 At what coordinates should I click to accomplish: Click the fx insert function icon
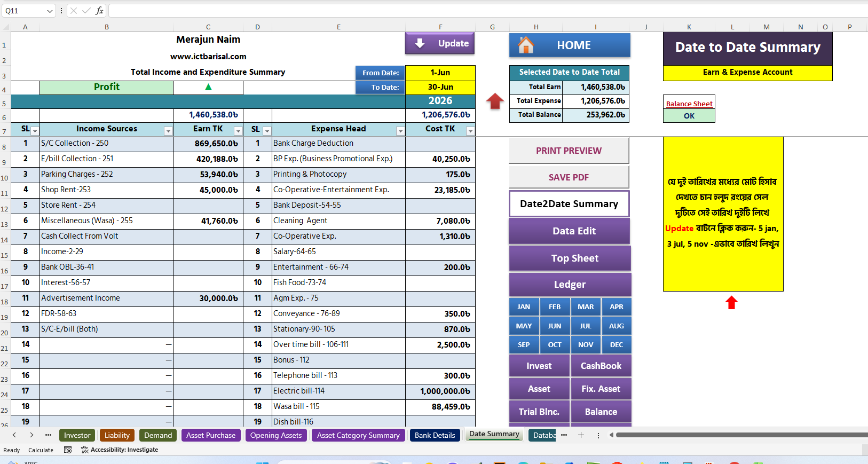[99, 11]
